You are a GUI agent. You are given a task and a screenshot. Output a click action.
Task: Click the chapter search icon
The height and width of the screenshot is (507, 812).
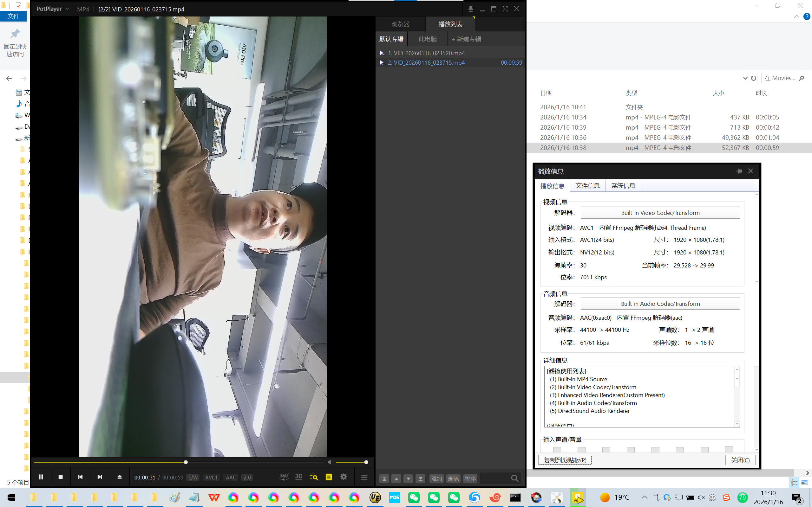click(x=314, y=477)
